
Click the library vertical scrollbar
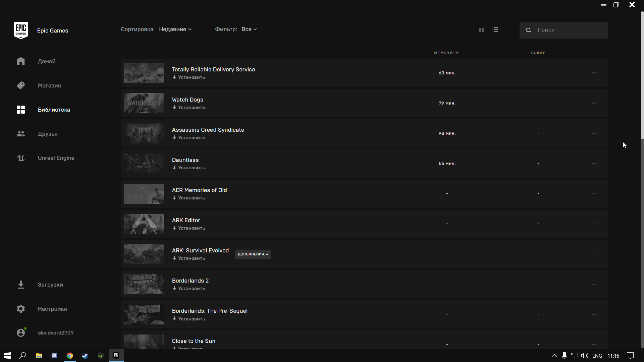click(642, 75)
